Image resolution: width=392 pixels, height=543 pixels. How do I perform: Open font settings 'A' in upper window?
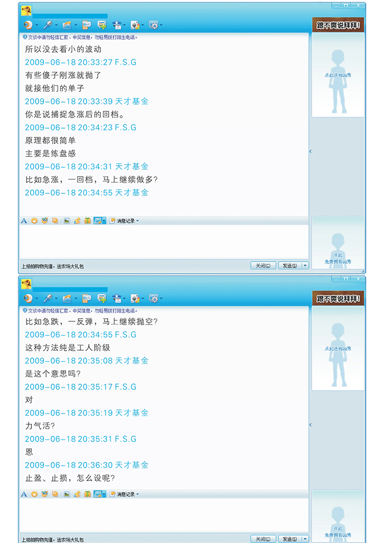24,221
